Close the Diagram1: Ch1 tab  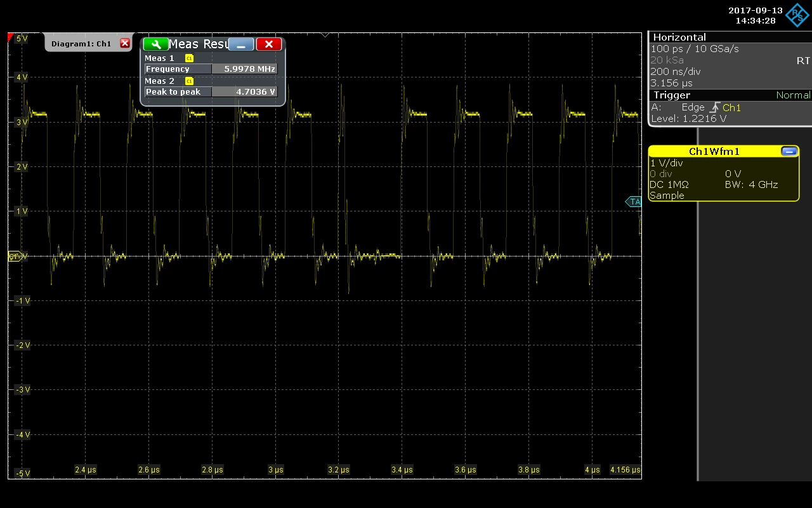point(125,43)
